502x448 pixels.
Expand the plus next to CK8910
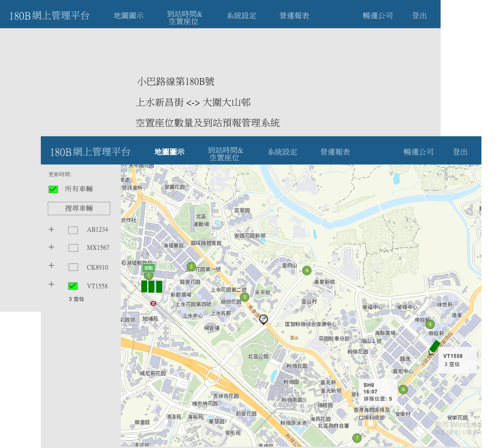click(51, 265)
